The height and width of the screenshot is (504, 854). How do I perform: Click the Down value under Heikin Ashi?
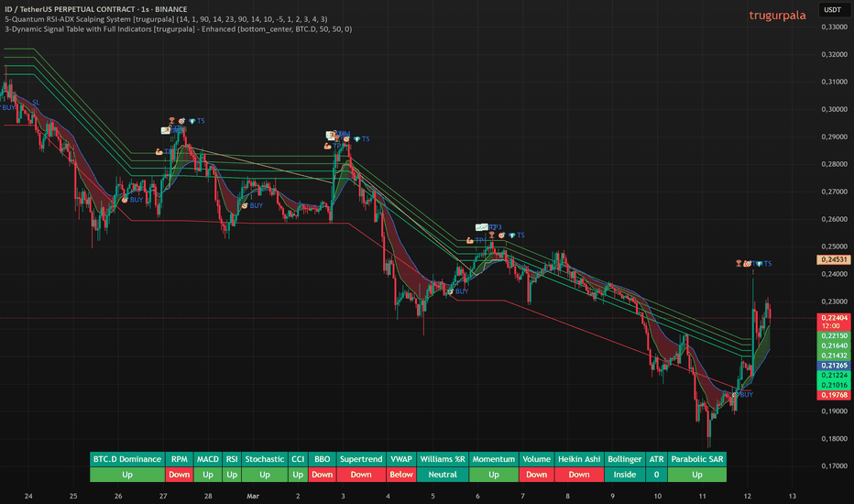coord(579,475)
